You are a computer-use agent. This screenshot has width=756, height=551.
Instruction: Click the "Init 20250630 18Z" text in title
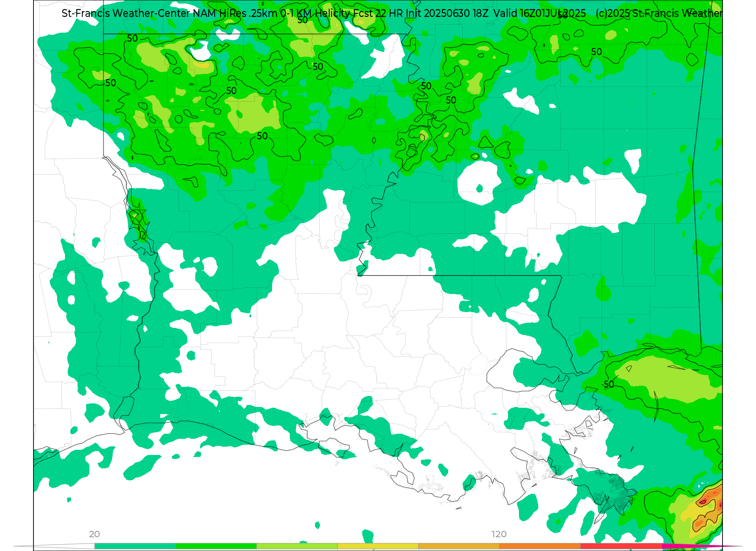tap(447, 13)
